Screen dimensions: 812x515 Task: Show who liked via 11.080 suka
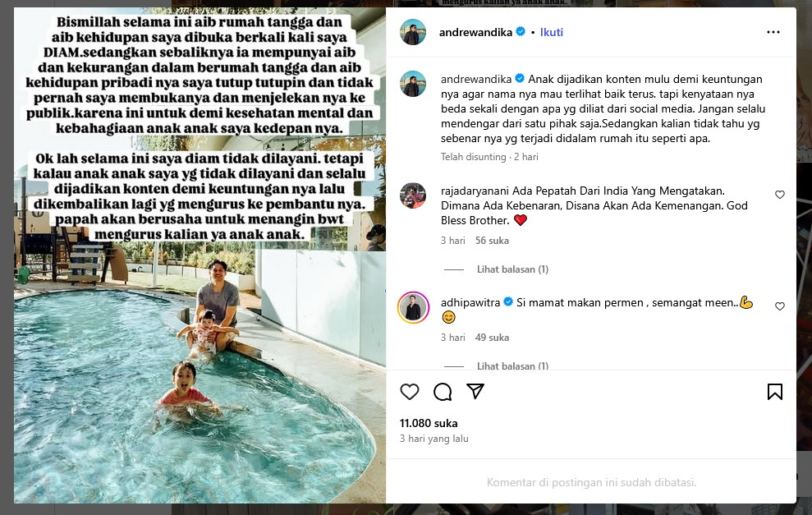coord(429,423)
